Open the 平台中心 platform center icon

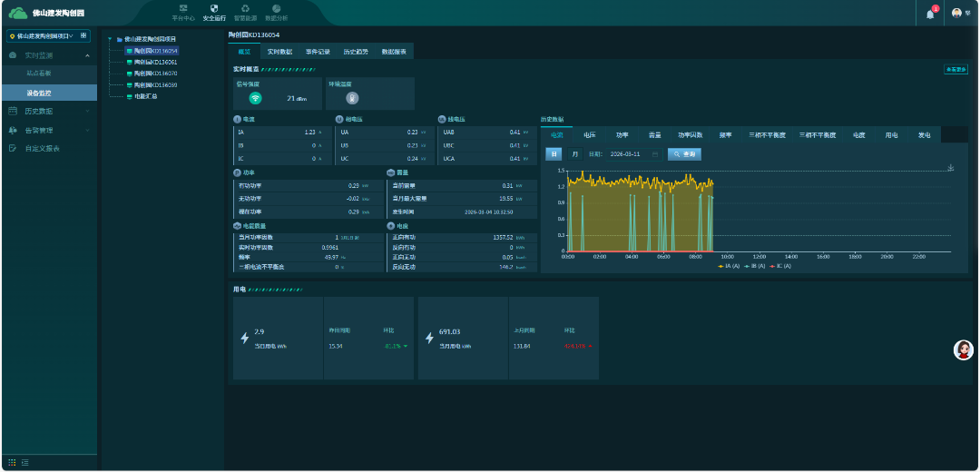point(183,9)
